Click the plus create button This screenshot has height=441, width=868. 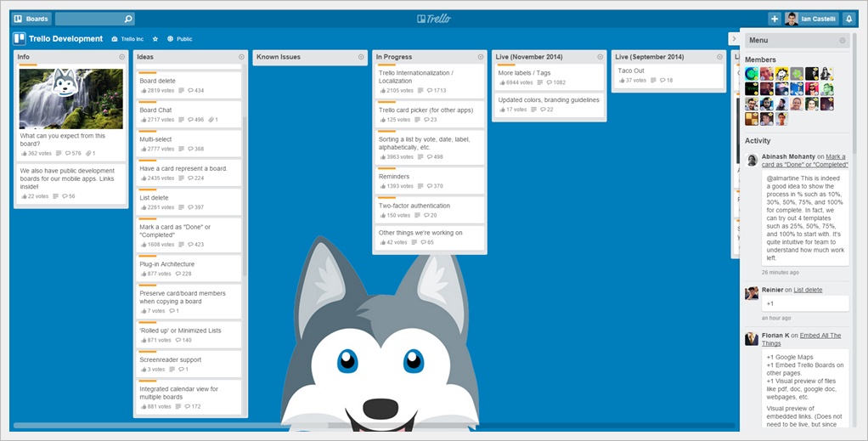point(775,19)
